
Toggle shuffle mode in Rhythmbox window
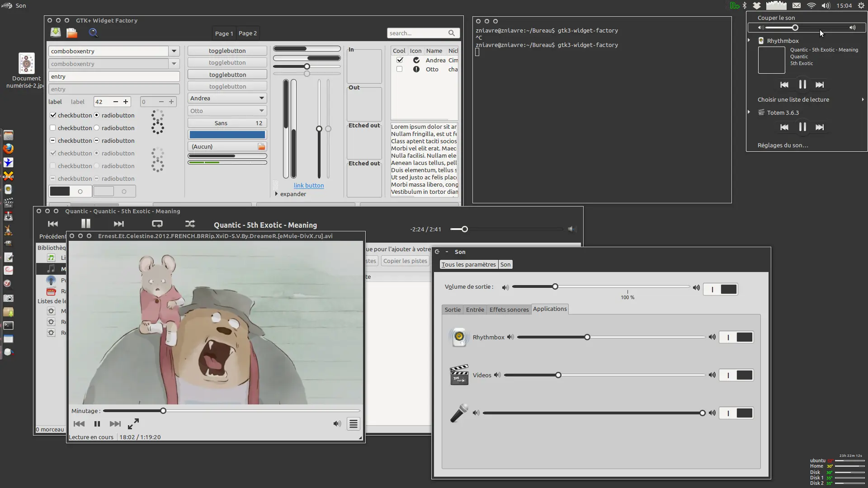click(190, 224)
